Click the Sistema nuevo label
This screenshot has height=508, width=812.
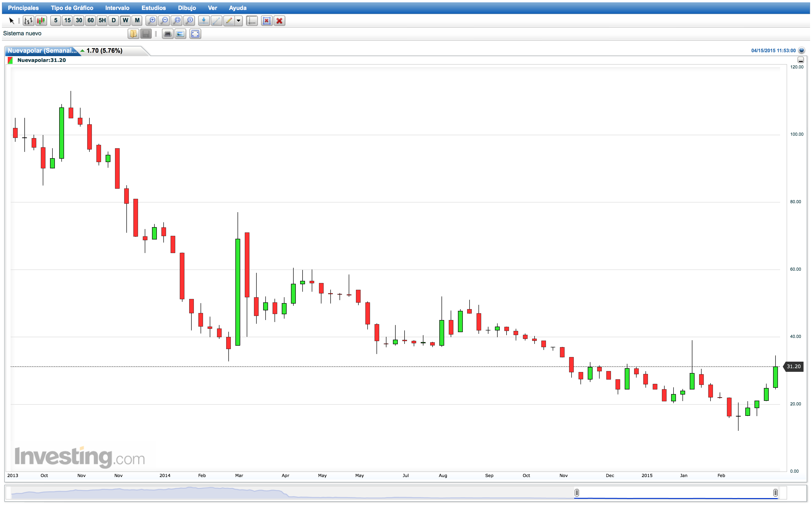pyautogui.click(x=22, y=33)
